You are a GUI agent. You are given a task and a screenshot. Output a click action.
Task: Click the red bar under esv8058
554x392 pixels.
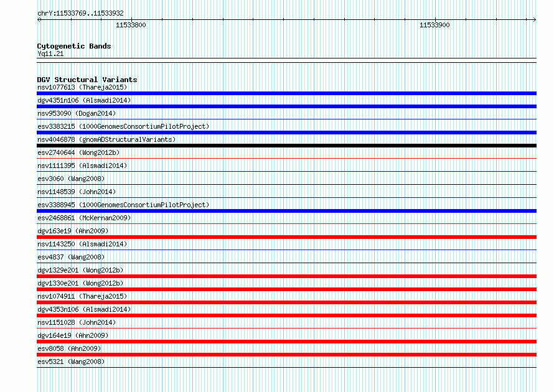pos(286,355)
